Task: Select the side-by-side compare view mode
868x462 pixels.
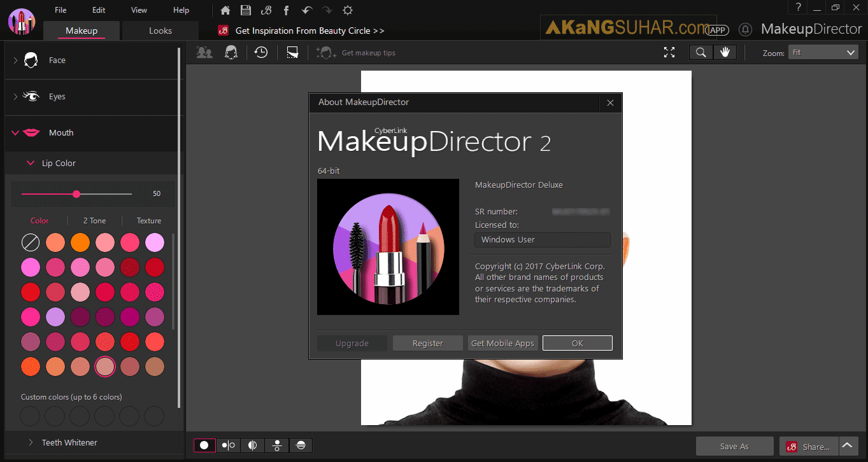Action: click(x=228, y=445)
